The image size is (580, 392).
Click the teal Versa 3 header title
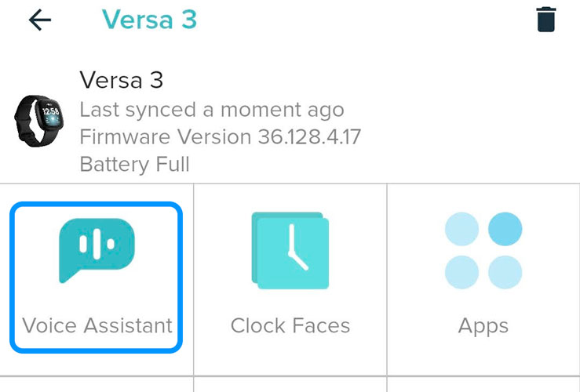(149, 20)
